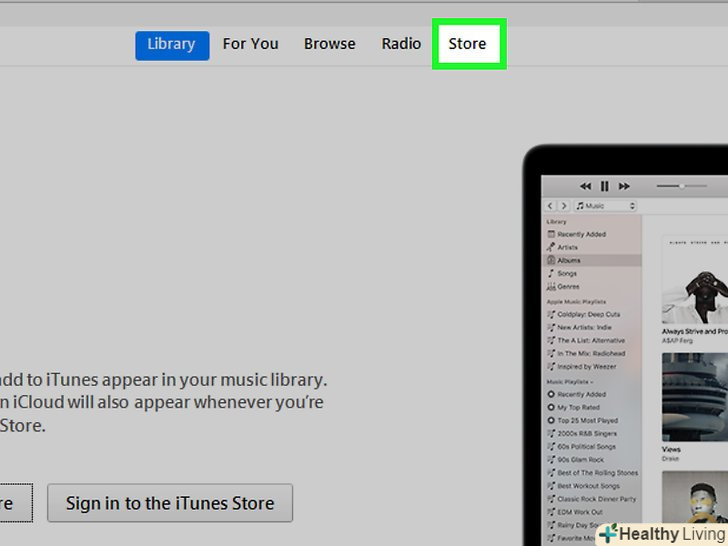
Task: Click Library's Recently Added icon in preview sidebar
Action: click(x=551, y=234)
